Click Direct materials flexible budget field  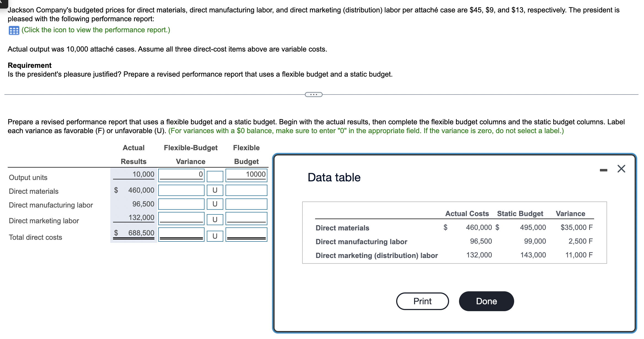coord(246,190)
